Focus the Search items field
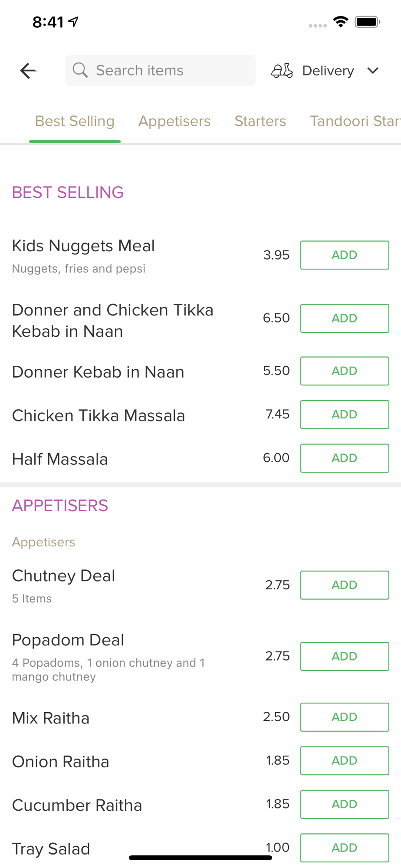401x868 pixels. pos(169,70)
